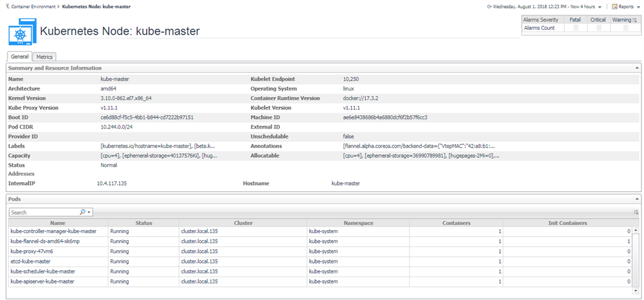Open the Reports menu
644x300 pixels.
click(x=626, y=7)
